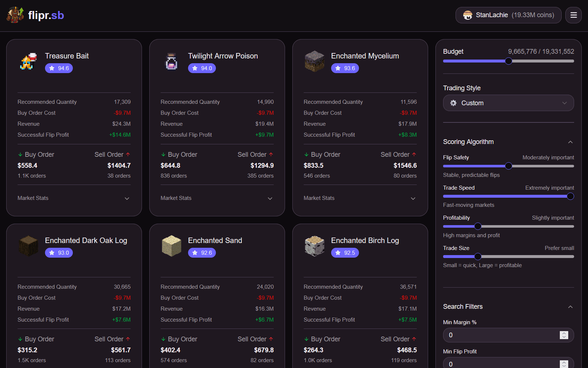Click the Min Margin % stepper arrows

pyautogui.click(x=564, y=335)
